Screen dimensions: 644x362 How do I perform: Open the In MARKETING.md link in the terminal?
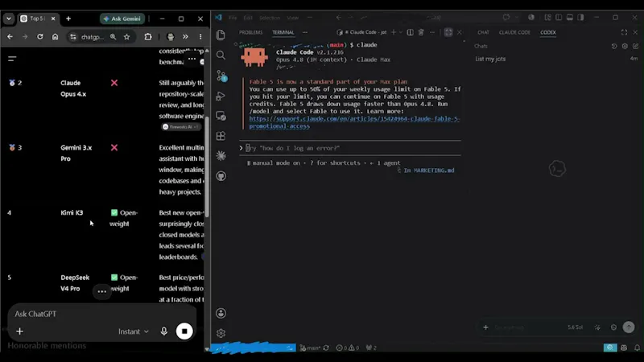coord(429,170)
